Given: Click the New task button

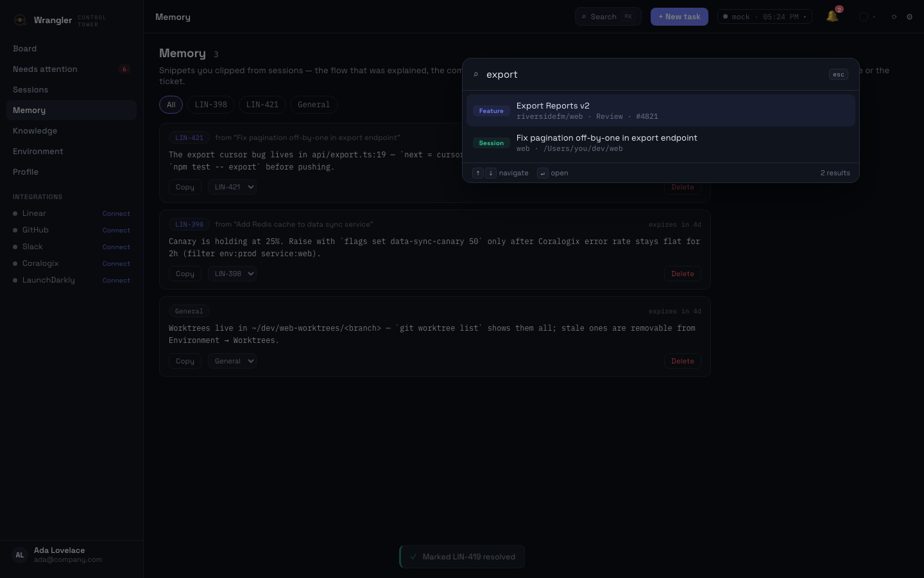Looking at the screenshot, I should click(680, 17).
